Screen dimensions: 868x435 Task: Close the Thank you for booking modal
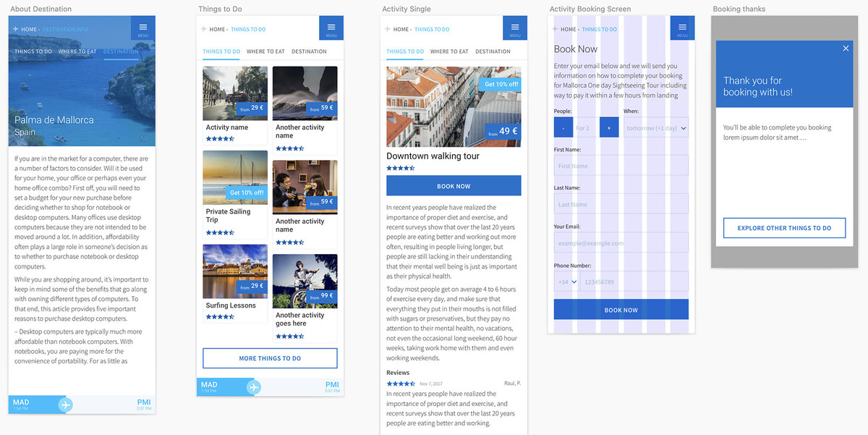(x=845, y=48)
